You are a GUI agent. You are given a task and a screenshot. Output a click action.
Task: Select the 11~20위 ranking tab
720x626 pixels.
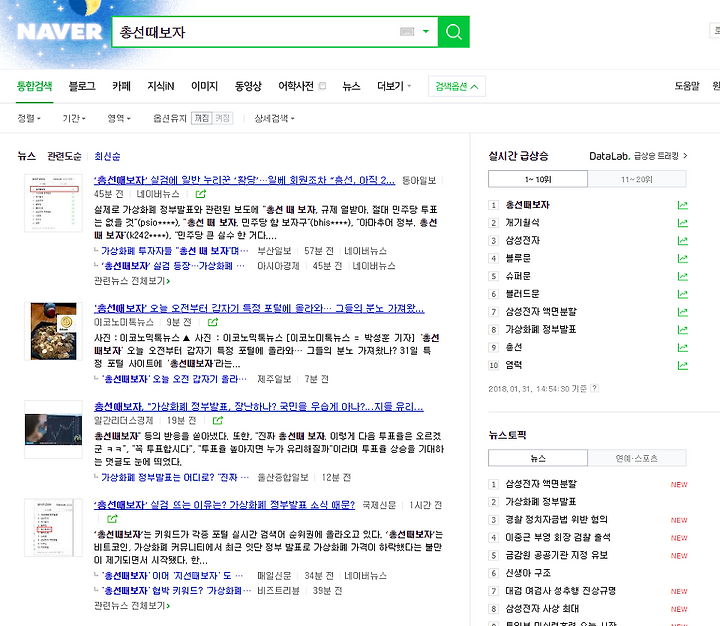pos(636,179)
